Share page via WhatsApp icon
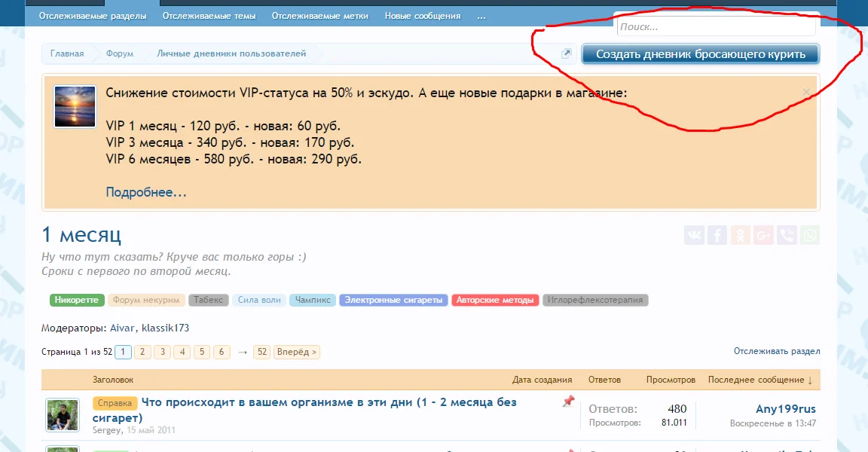The width and height of the screenshot is (868, 452). pyautogui.click(x=810, y=235)
